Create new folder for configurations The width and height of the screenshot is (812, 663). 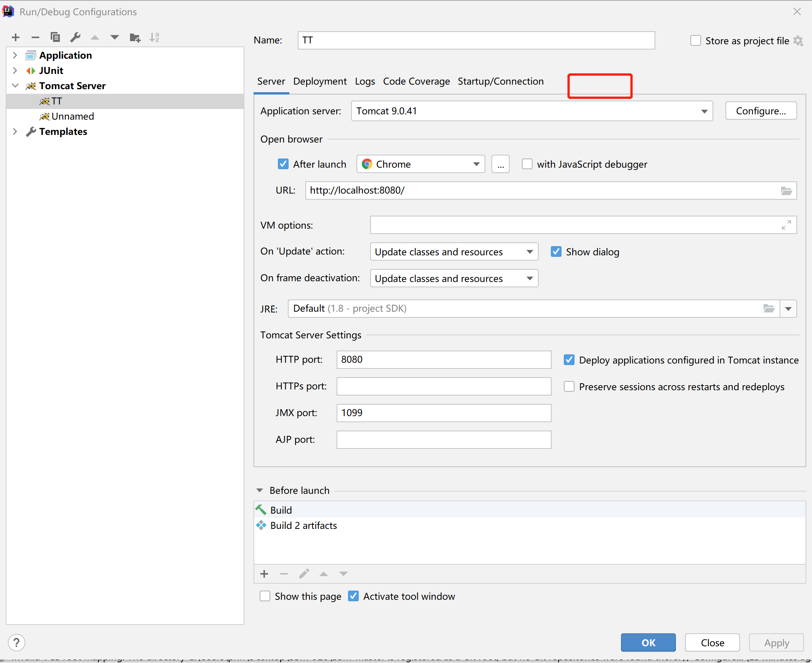[135, 37]
